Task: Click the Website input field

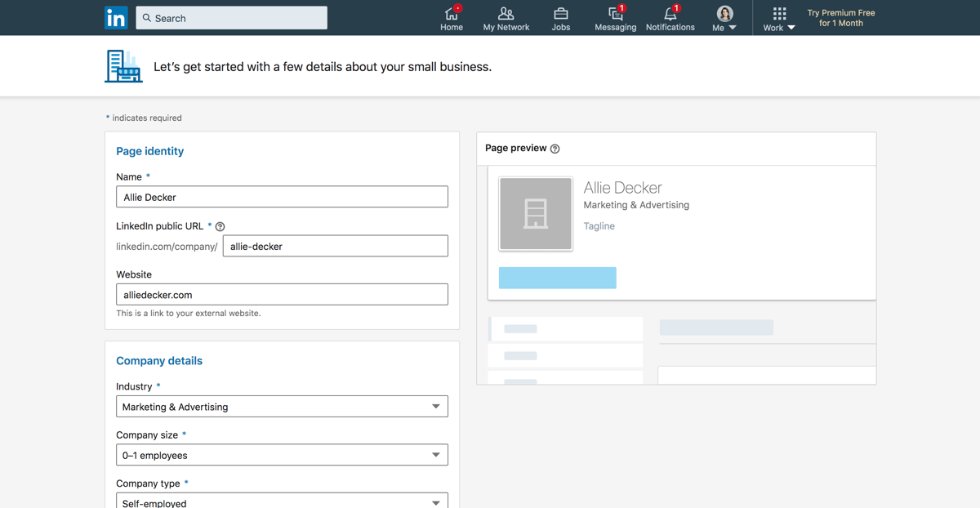Action: point(282,295)
